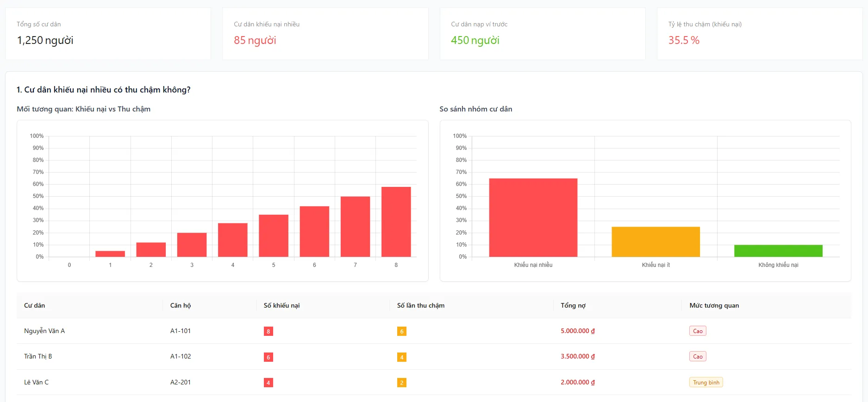This screenshot has width=868, height=402.
Task: Select the red bar for 7 complaints
Action: 355,227
